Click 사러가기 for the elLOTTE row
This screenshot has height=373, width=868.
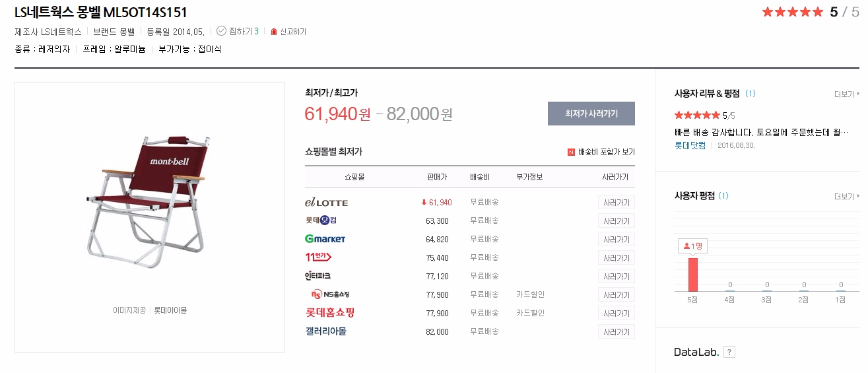click(616, 203)
